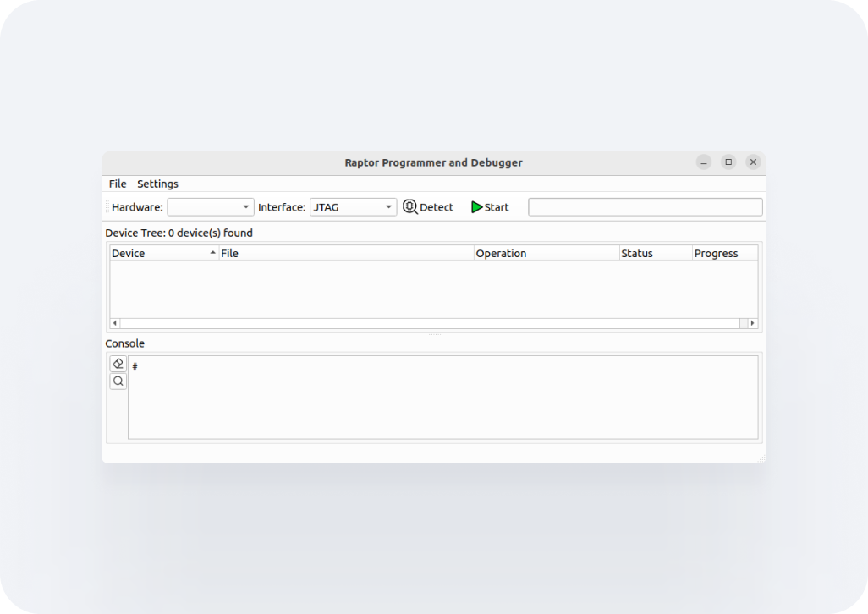Sort by the Device column header
This screenshot has width=868, height=614.
[164, 254]
